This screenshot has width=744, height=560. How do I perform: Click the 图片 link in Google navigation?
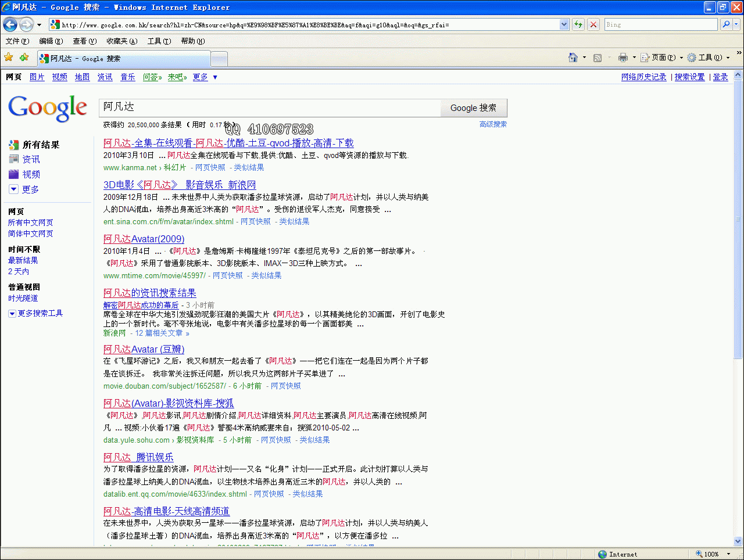click(x=37, y=77)
